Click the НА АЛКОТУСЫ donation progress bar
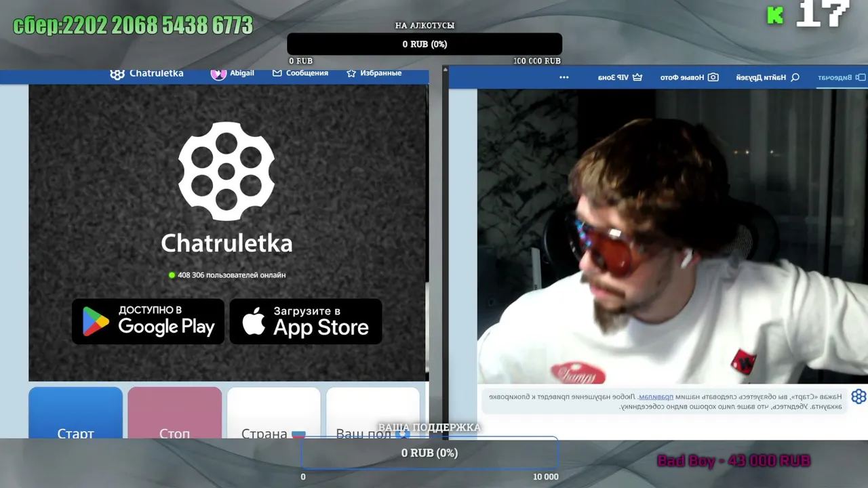The height and width of the screenshot is (488, 868). pyautogui.click(x=425, y=44)
